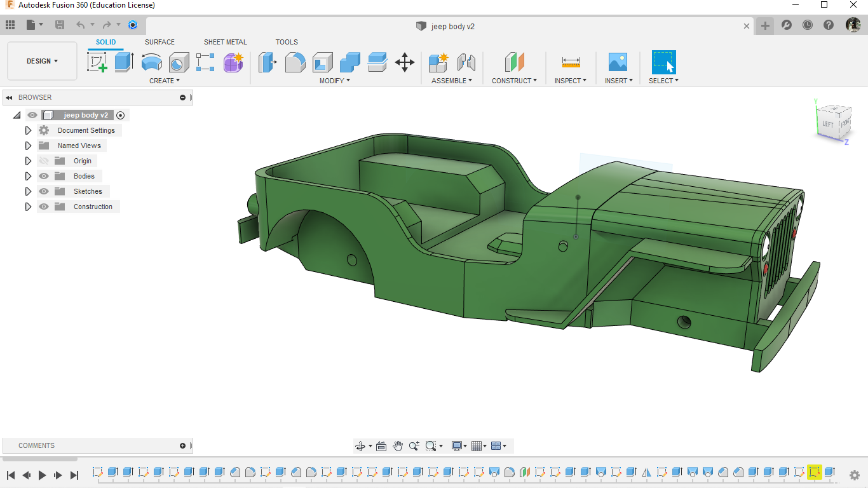Switch to the SURFACE tab
The width and height of the screenshot is (868, 488).
pyautogui.click(x=159, y=42)
